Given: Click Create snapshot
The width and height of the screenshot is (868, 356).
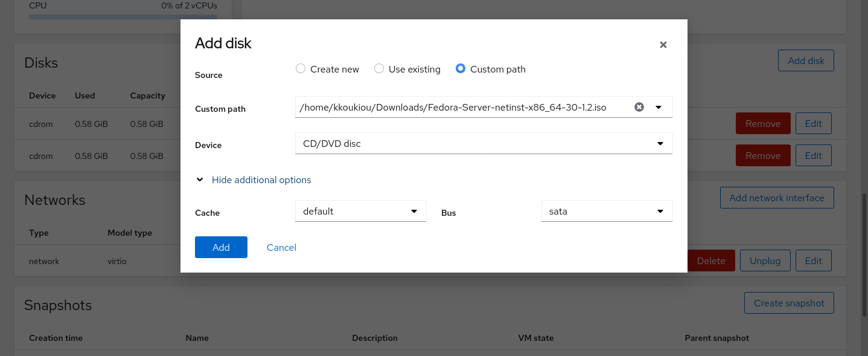Looking at the screenshot, I should tap(788, 303).
